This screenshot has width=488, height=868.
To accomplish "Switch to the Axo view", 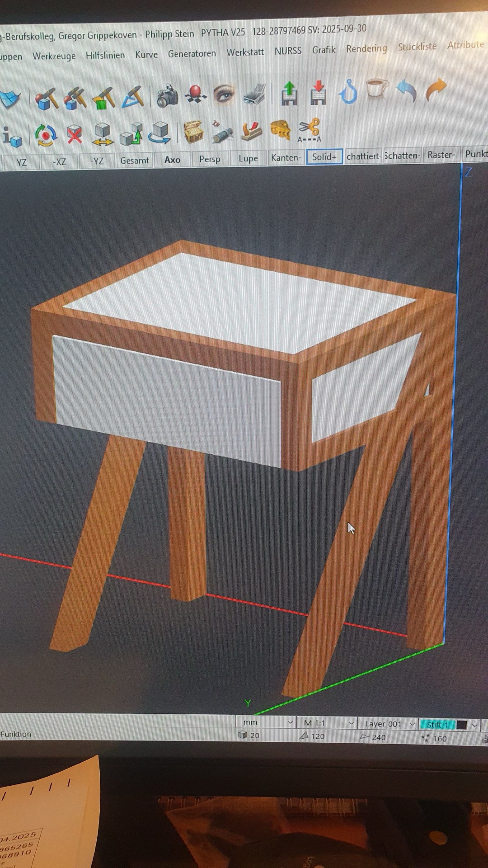I will tap(172, 160).
